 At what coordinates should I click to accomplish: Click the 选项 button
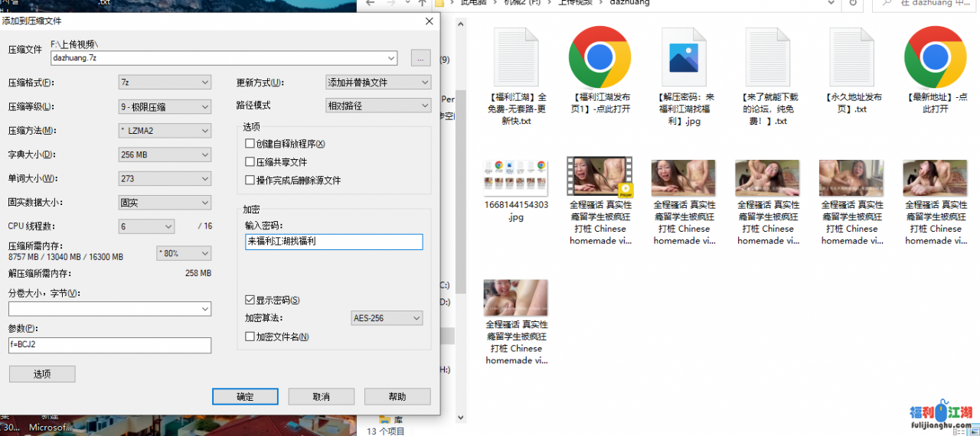coord(42,374)
